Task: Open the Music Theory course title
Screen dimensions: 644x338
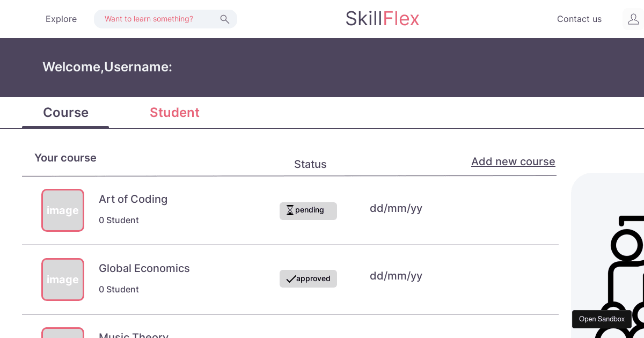Action: tap(134, 335)
